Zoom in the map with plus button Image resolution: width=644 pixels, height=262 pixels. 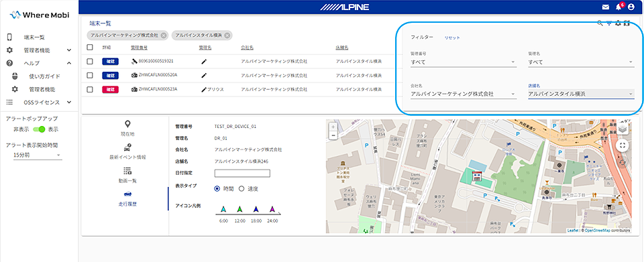[x=333, y=127]
